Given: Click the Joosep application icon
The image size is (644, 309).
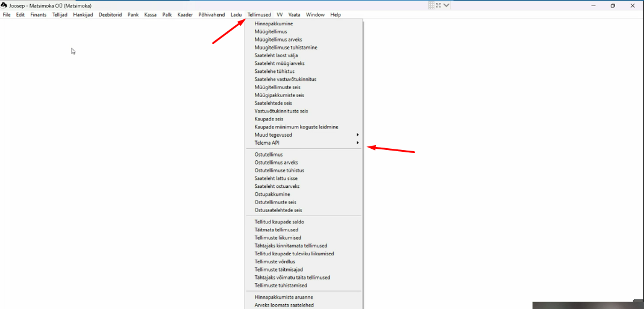Looking at the screenshot, I should coord(4,5).
